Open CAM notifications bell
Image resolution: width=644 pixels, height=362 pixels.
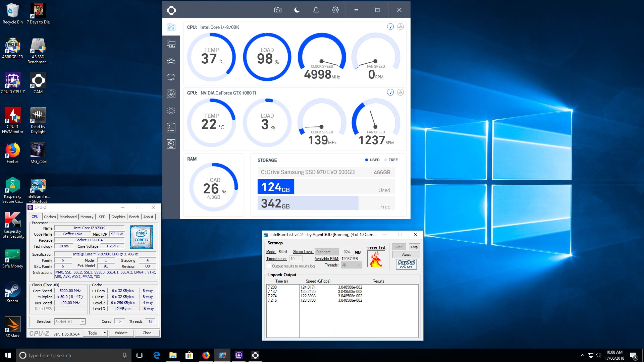[316, 10]
